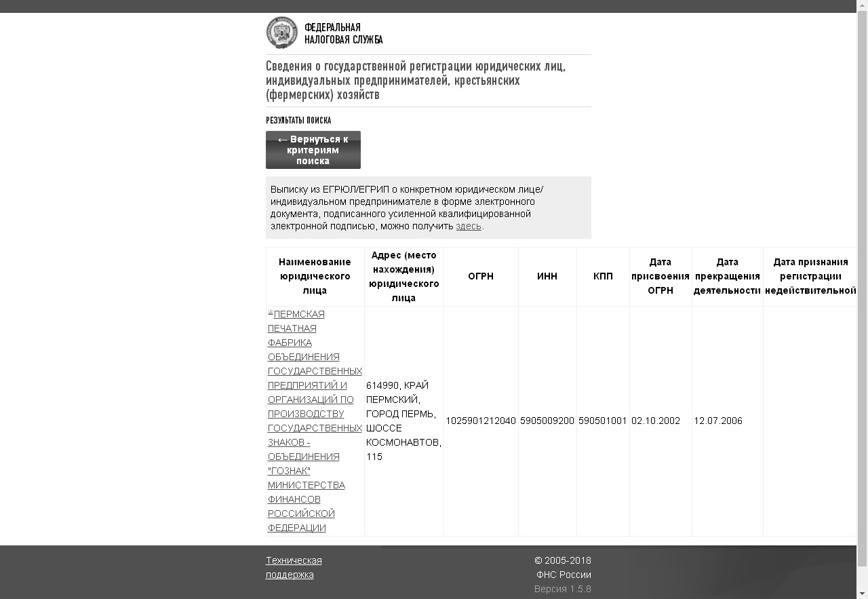
Task: Open the ПЕРМСКАЯ ПЕЧАТНАЯ ФАБРИКА organization link
Action: click(315, 421)
